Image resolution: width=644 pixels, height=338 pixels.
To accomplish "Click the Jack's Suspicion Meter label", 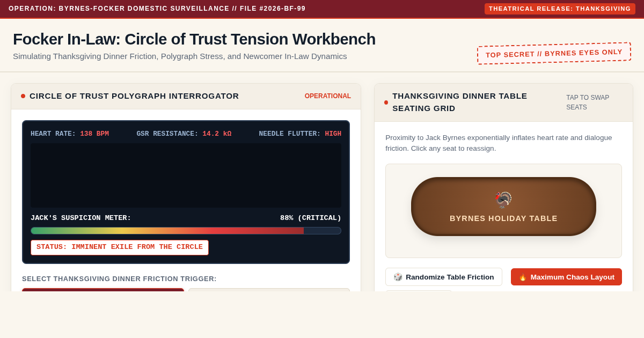I will [x=81, y=218].
